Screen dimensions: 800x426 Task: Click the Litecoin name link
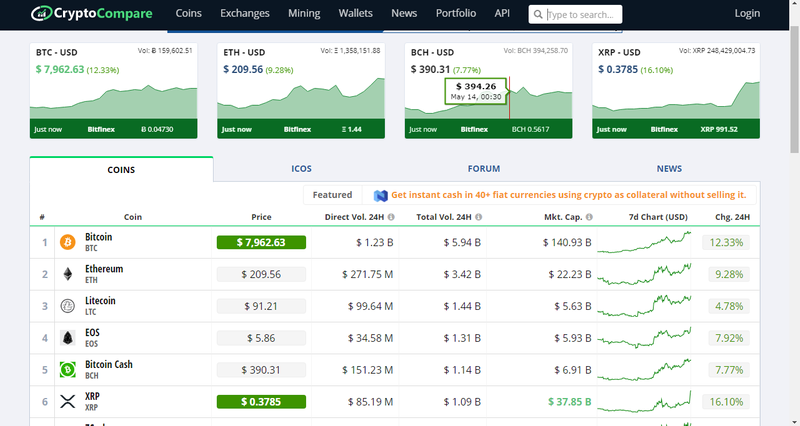click(x=100, y=300)
